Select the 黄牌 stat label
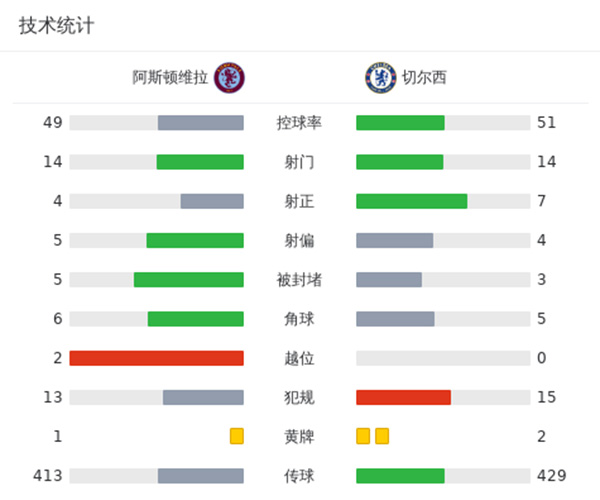 (x=299, y=436)
